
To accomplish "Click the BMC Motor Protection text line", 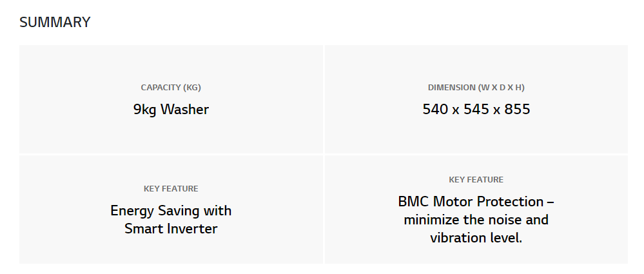I will point(476,202).
